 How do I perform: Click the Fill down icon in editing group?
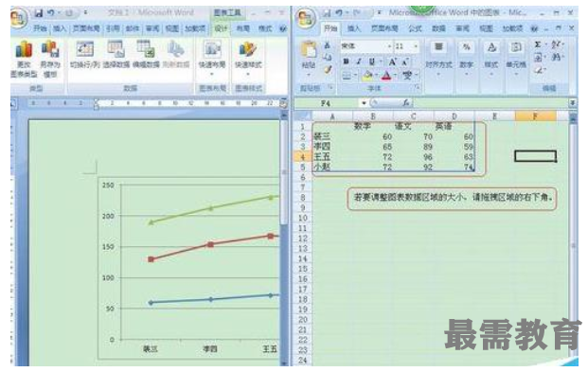(538, 58)
